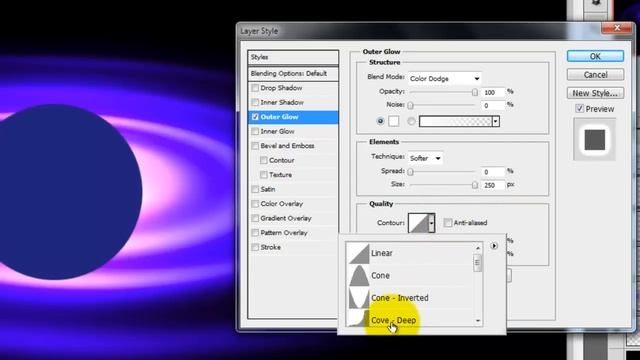Enable the Bevel and Emboss checkbox
The height and width of the screenshot is (360, 640).
255,146
